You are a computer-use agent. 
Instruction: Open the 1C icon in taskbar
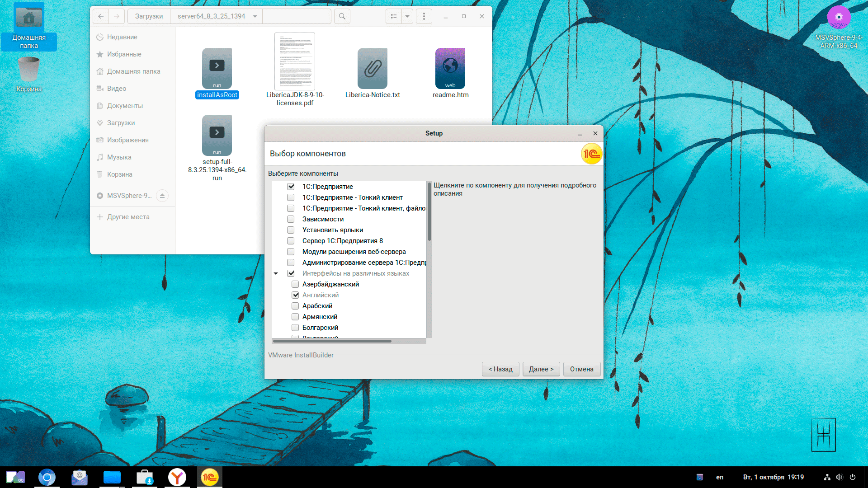210,477
